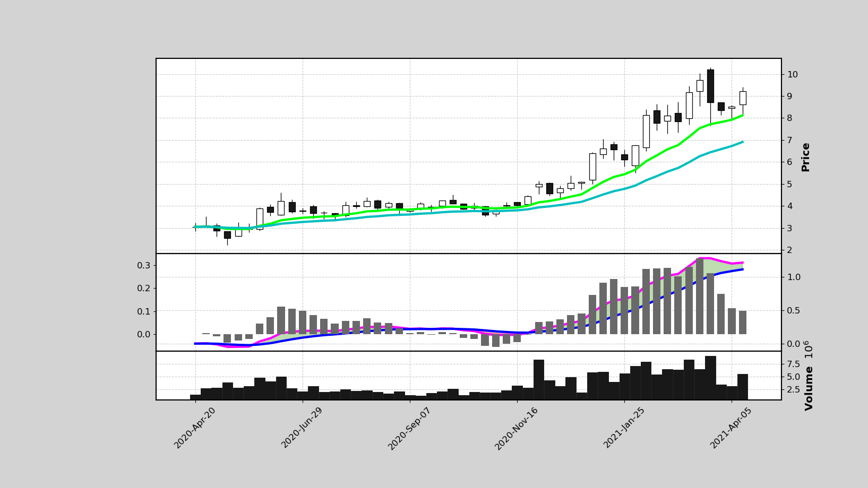Click the MACD tick value 0.3
Screen dimensions: 868x488
point(143,265)
